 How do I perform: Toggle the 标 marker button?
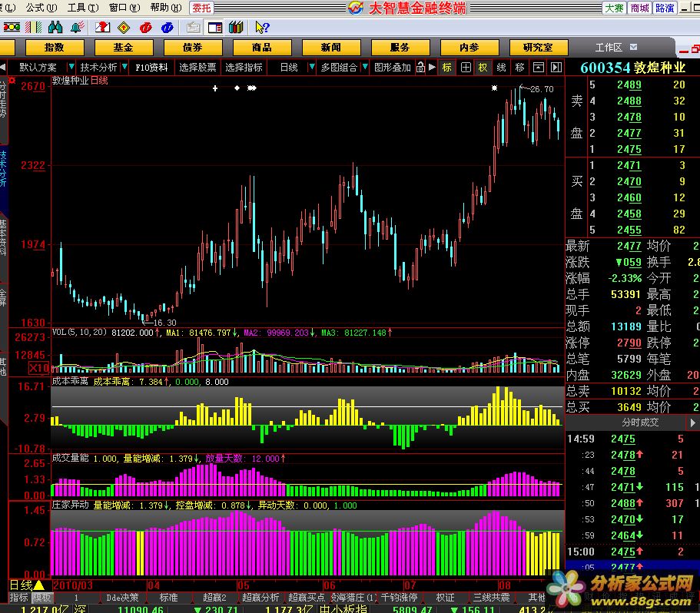click(447, 68)
